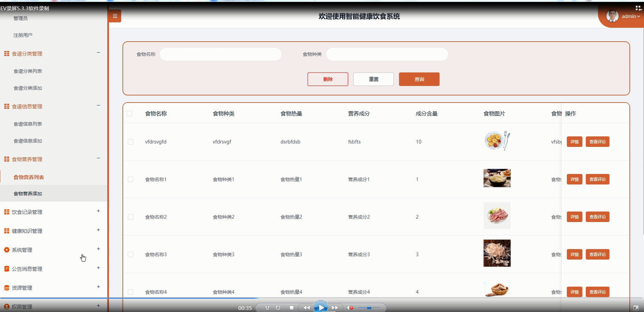The image size is (644, 312).
Task: Focus the 食物名称 search input
Action: click(221, 54)
